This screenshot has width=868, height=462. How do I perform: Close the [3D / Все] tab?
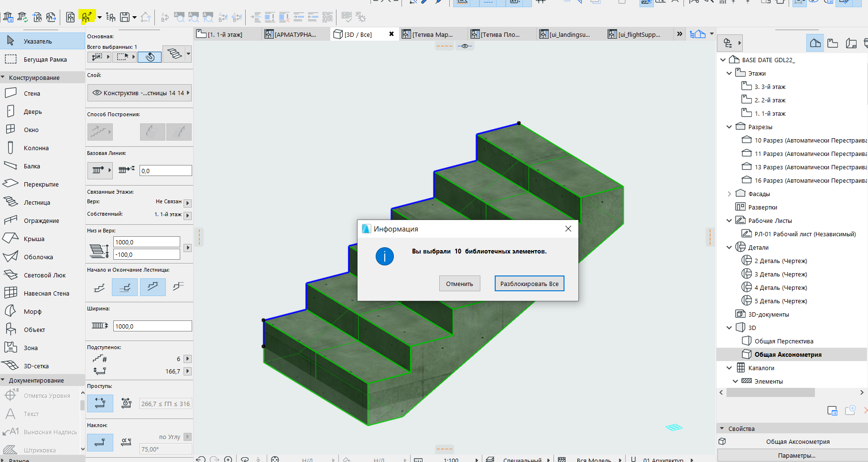[x=391, y=34]
